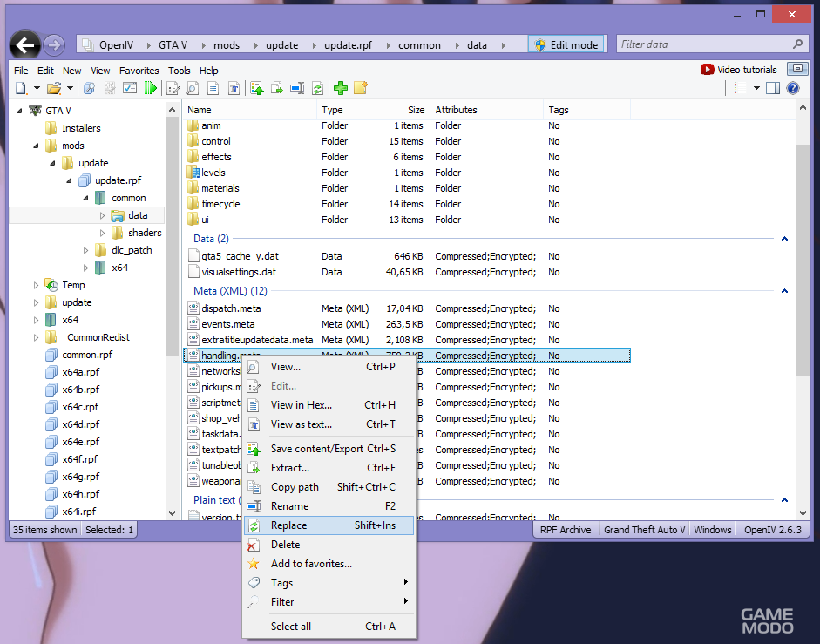
Task: Click the green play stripes toolbar icon
Action: 151,88
